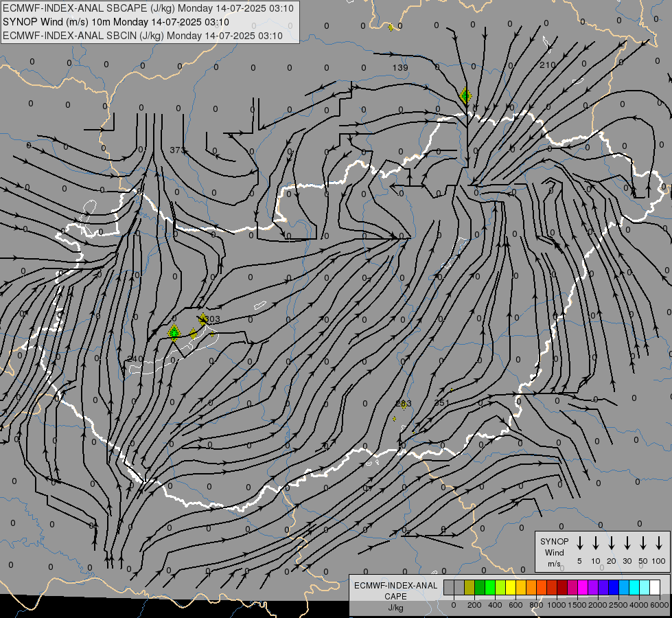This screenshot has width=672, height=618.
Task: Select the amber gold CAPE legend swatch
Action: coord(521,587)
